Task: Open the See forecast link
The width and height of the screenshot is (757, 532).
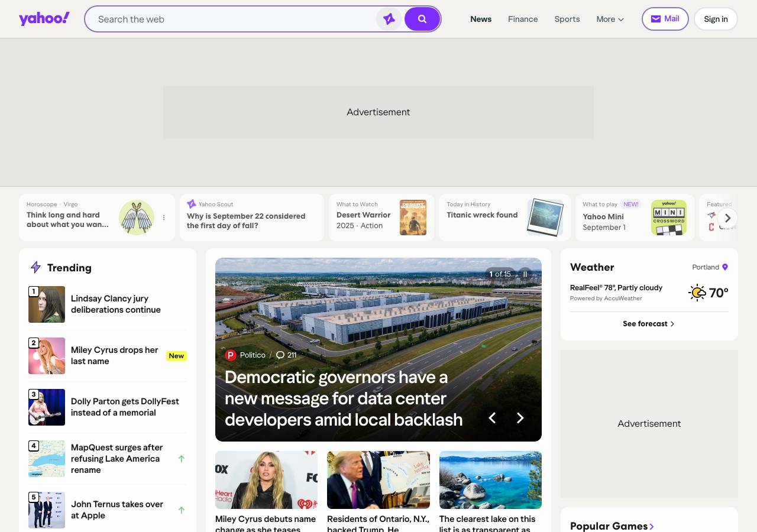Action: tap(649, 324)
